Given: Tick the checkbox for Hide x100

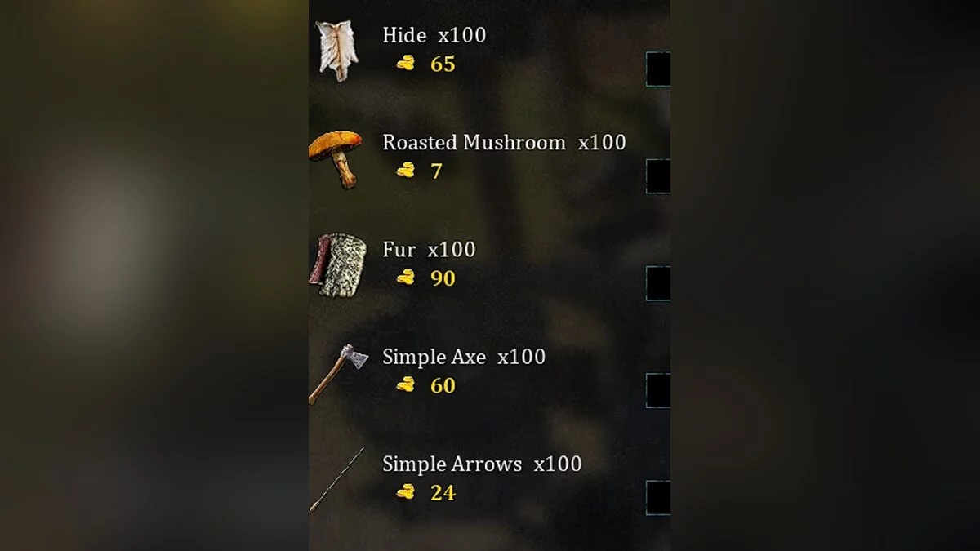Looking at the screenshot, I should click(658, 69).
